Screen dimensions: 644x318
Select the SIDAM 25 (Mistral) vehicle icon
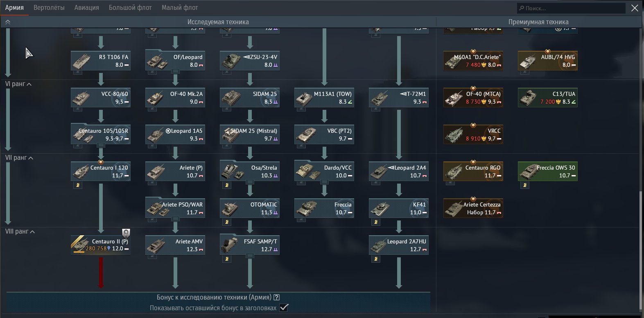[230, 135]
